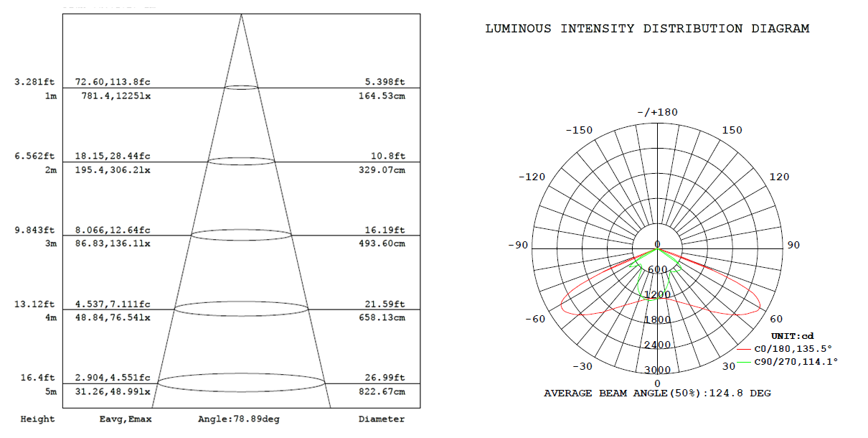This screenshot has width=868, height=438.
Task: Click the beam ellipse at 1m height
Action: 241,87
